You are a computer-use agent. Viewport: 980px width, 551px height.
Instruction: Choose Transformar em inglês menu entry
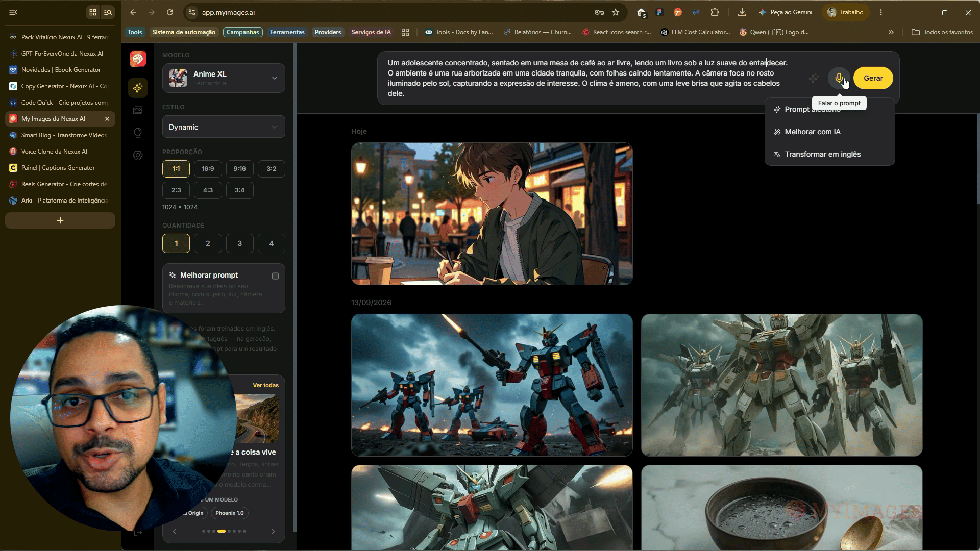point(830,154)
